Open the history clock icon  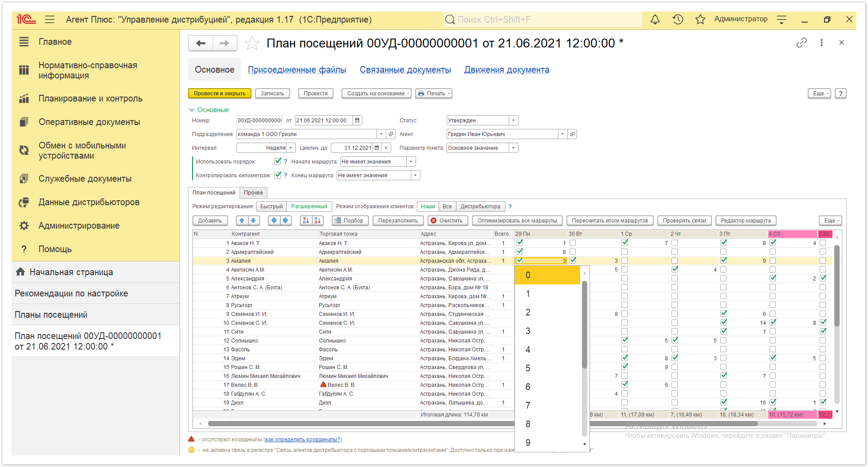point(678,19)
